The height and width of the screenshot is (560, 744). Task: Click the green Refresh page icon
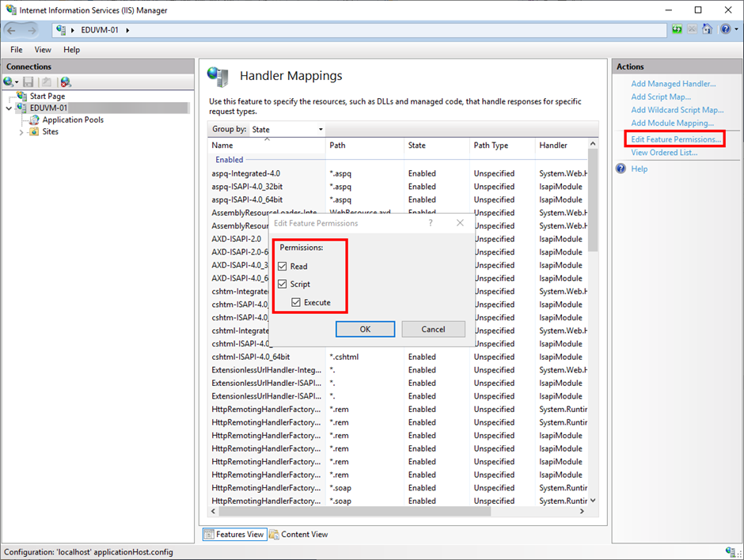(x=677, y=29)
